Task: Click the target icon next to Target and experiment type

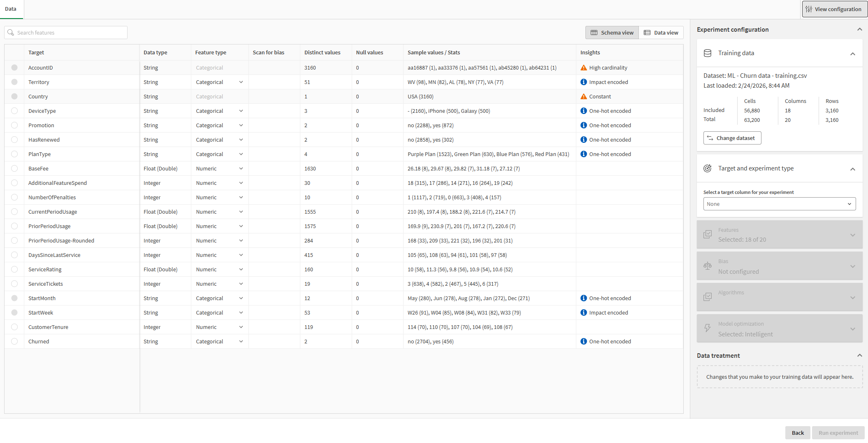Action: point(707,168)
